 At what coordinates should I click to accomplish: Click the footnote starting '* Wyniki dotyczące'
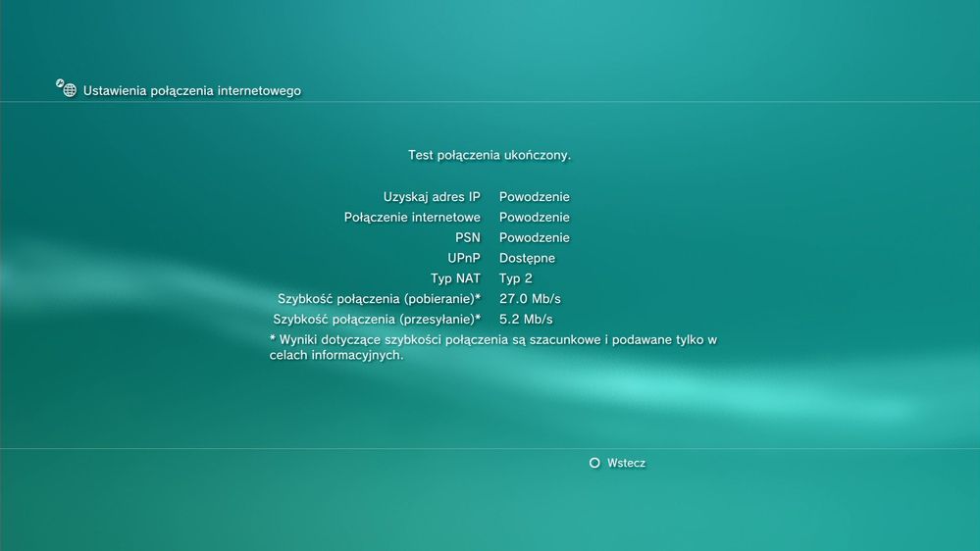click(x=493, y=347)
